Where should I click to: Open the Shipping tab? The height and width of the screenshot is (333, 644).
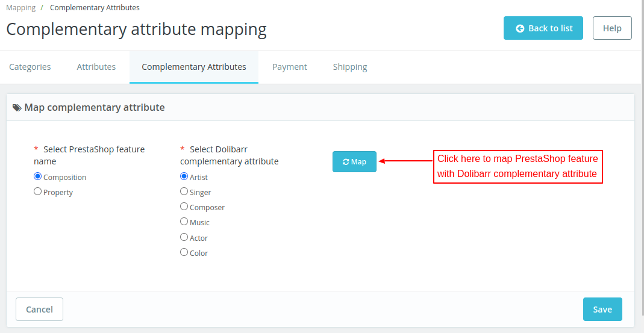click(x=350, y=66)
